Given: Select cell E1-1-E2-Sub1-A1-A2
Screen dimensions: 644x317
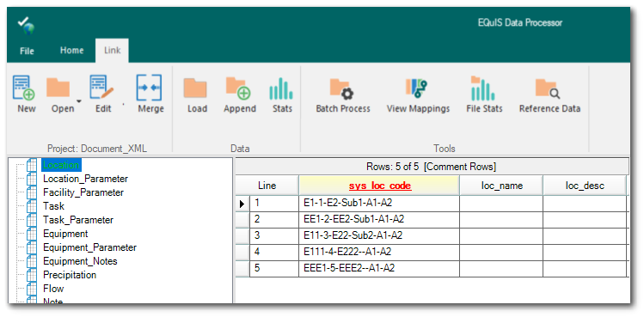Looking at the screenshot, I should [x=379, y=204].
